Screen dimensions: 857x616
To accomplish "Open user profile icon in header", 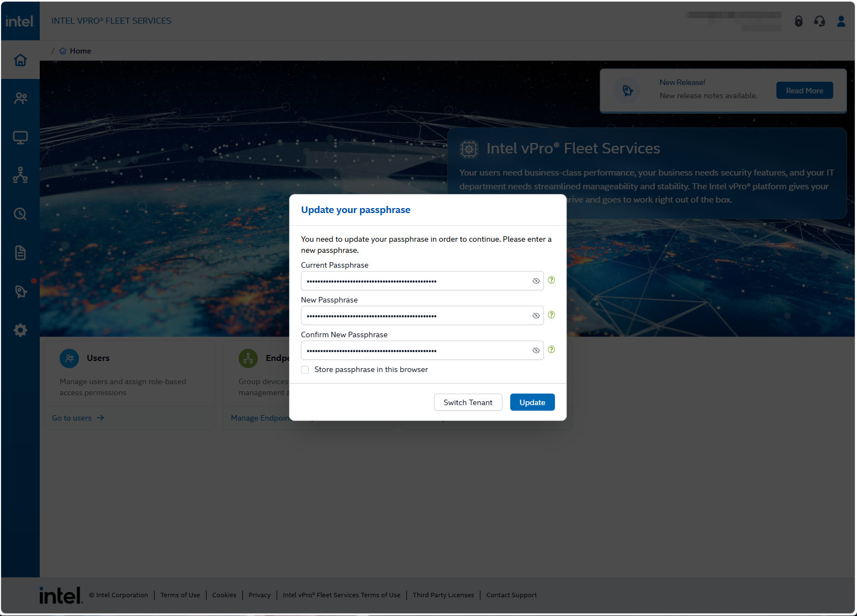I will pyautogui.click(x=841, y=21).
